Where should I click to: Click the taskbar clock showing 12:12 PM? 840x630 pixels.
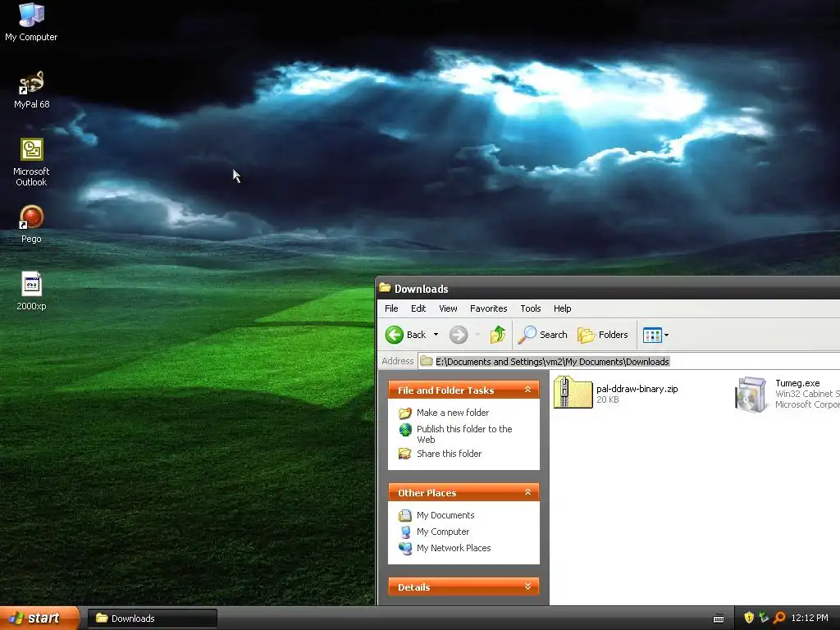810,619
